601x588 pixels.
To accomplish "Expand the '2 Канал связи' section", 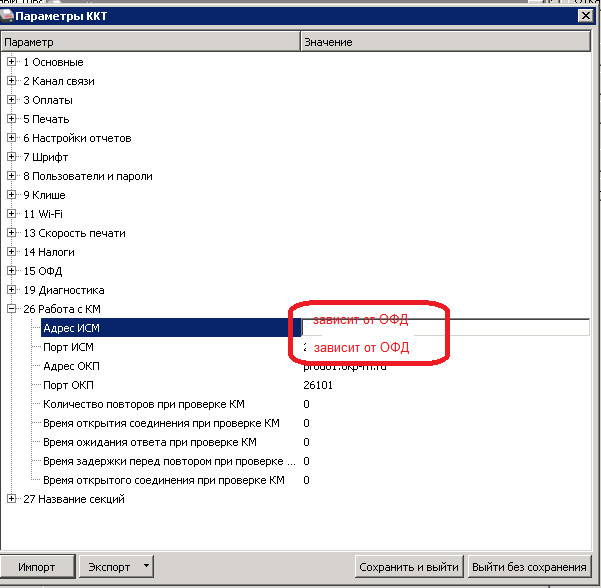I will coord(12,81).
